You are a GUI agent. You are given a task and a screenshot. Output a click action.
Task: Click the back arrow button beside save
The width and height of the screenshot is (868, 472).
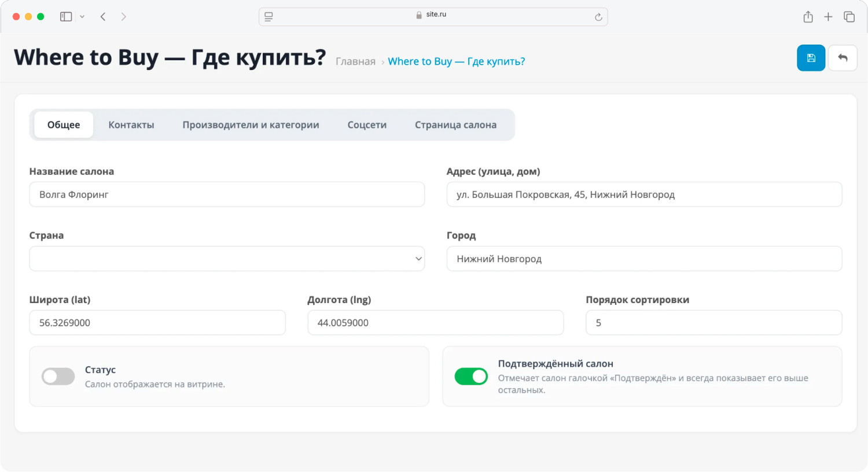tap(843, 58)
